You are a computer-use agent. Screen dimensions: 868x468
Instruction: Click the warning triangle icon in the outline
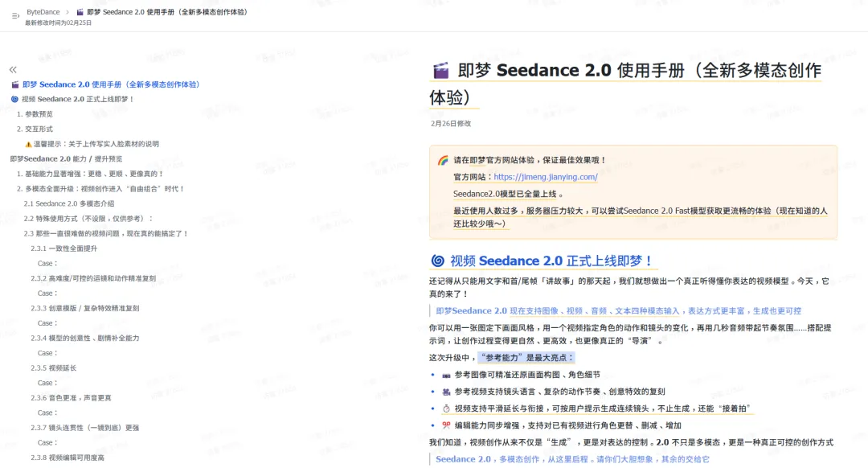coord(28,144)
